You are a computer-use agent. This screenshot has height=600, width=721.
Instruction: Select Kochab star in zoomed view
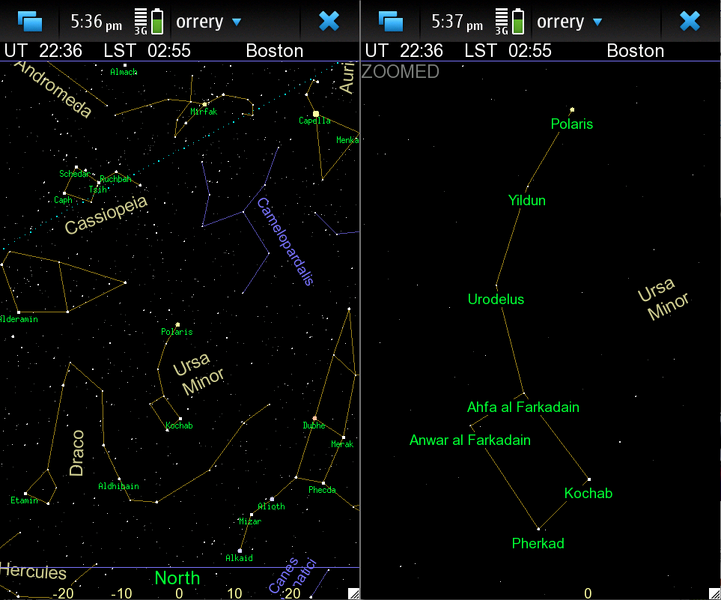coord(589,480)
